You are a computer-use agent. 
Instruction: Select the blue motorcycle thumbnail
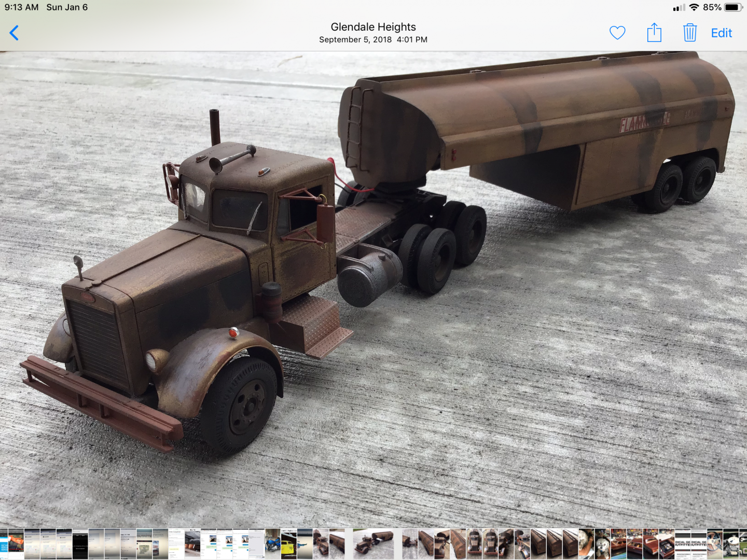tap(273, 544)
